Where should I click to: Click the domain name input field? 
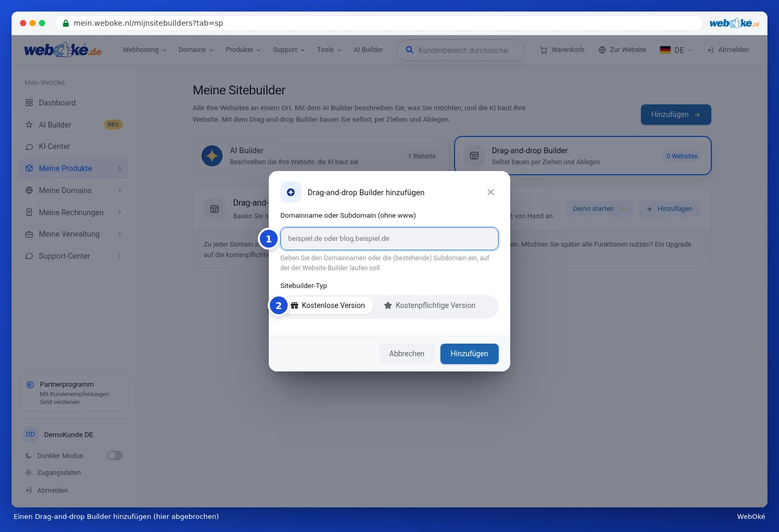tap(389, 239)
